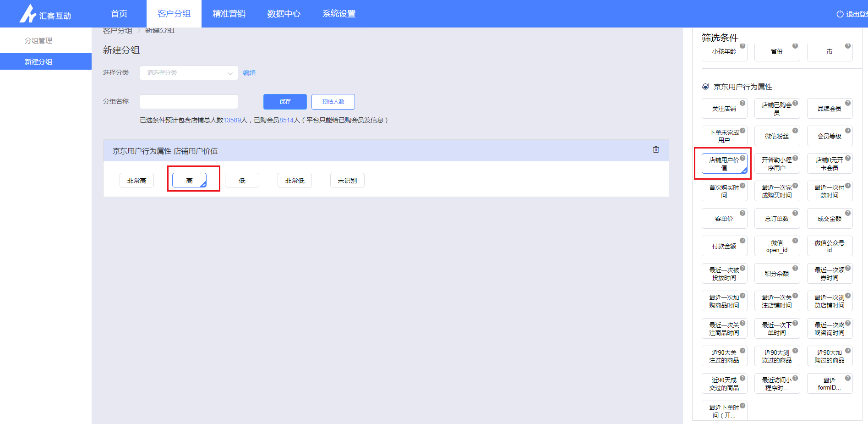This screenshot has height=424, width=868.
Task: Click the help icon on 付款金额
Action: pyautogui.click(x=742, y=241)
